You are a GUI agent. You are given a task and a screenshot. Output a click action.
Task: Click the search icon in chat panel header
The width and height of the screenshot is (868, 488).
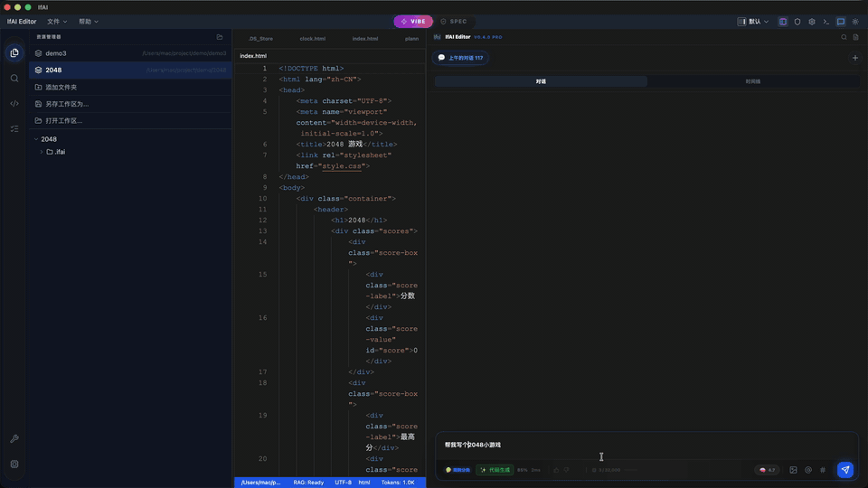844,37
